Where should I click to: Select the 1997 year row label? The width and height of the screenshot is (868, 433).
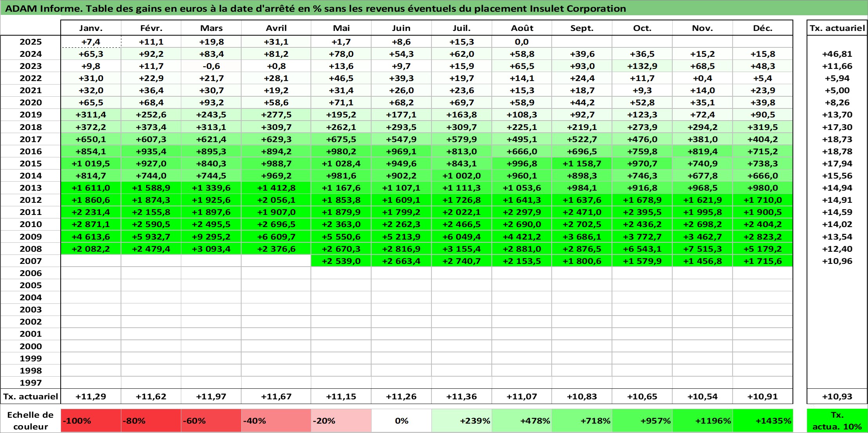coord(31,382)
